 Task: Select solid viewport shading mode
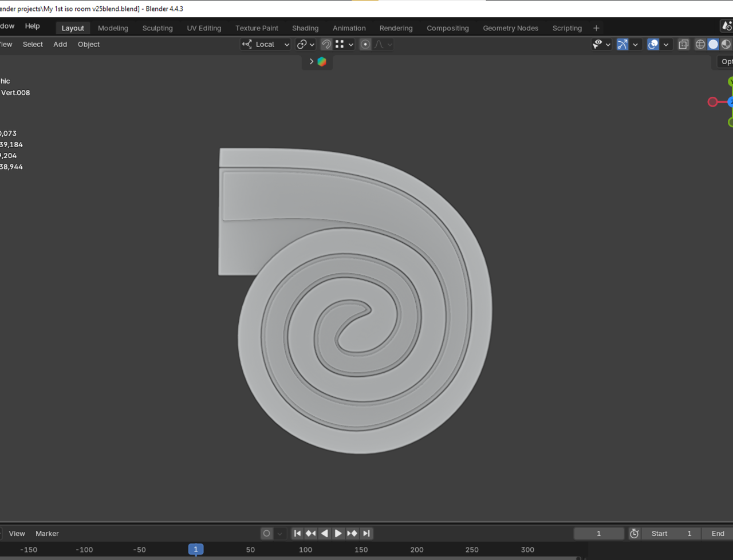[x=713, y=45]
